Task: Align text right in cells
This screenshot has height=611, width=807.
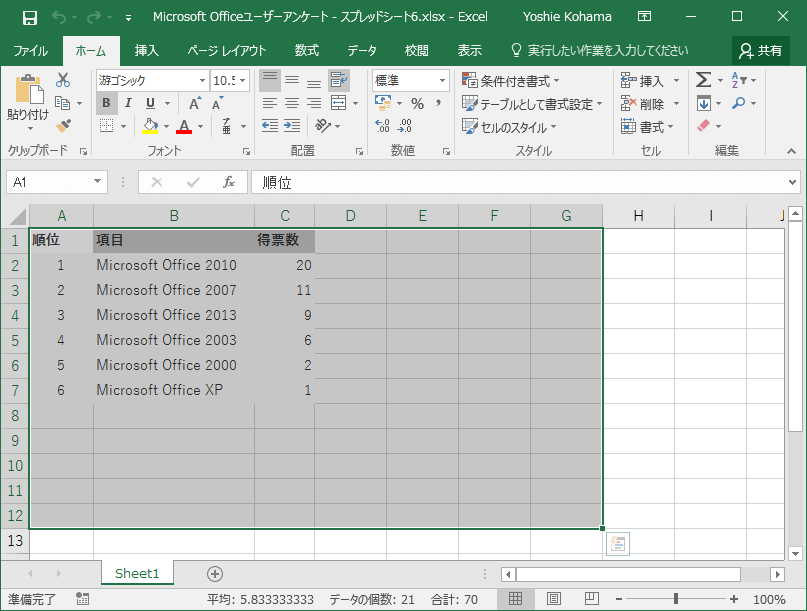Action: pyautogui.click(x=314, y=103)
